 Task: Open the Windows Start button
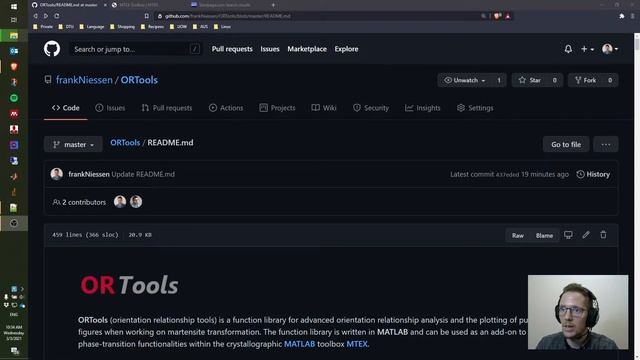tap(14, 6)
